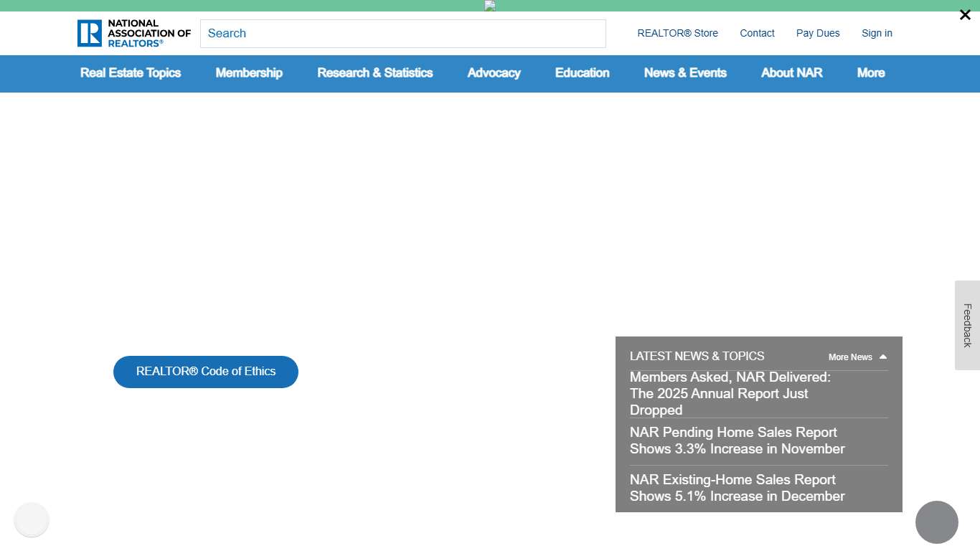Go to REALTOR® Store link

pos(677,34)
